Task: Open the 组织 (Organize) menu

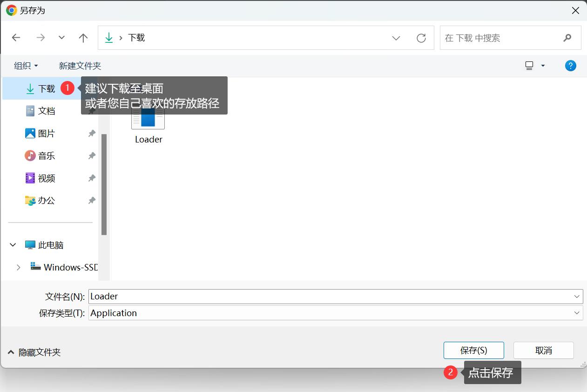Action: click(25, 66)
